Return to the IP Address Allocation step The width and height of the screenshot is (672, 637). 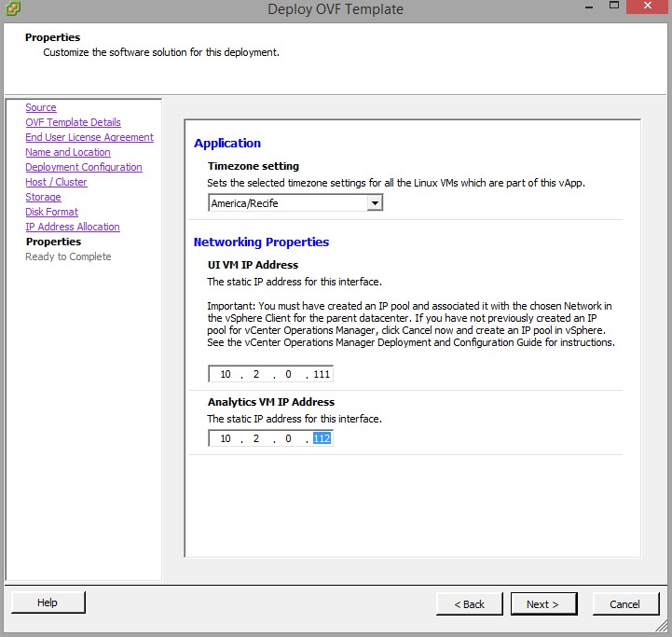pyautogui.click(x=73, y=228)
